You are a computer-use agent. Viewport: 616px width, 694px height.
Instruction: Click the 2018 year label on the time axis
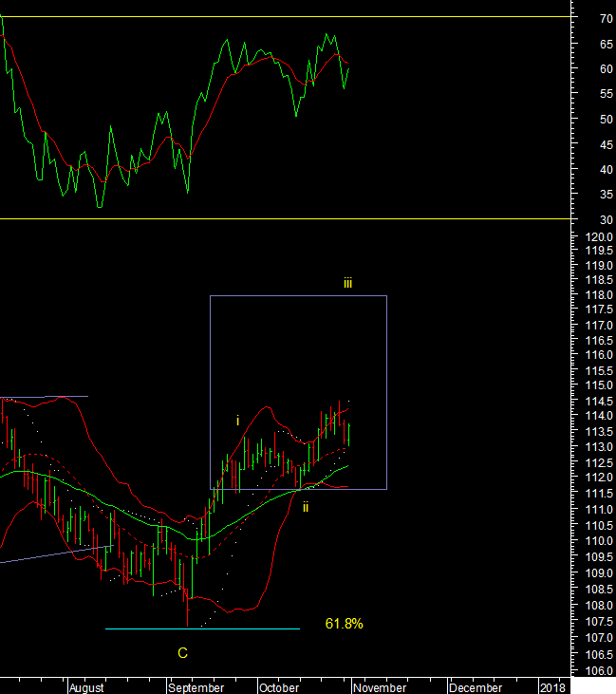(552, 687)
